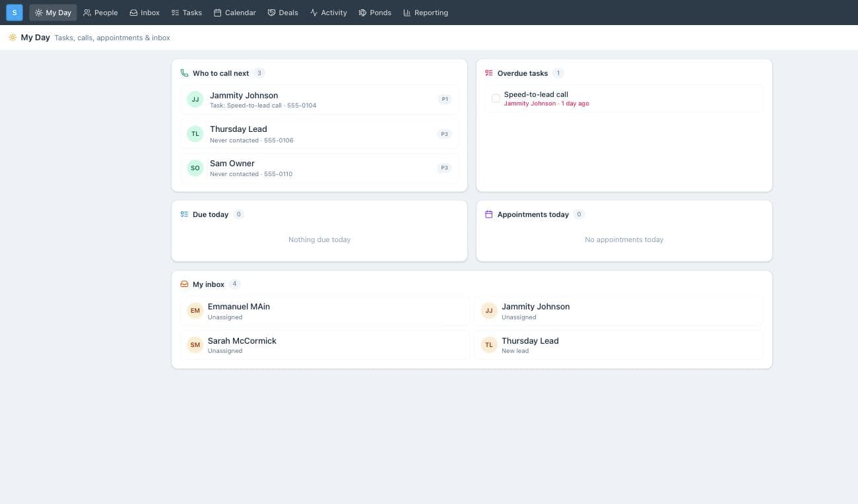Open Jammity Johnson in the call list
Screen dimensions: 858x504
pos(319,100)
